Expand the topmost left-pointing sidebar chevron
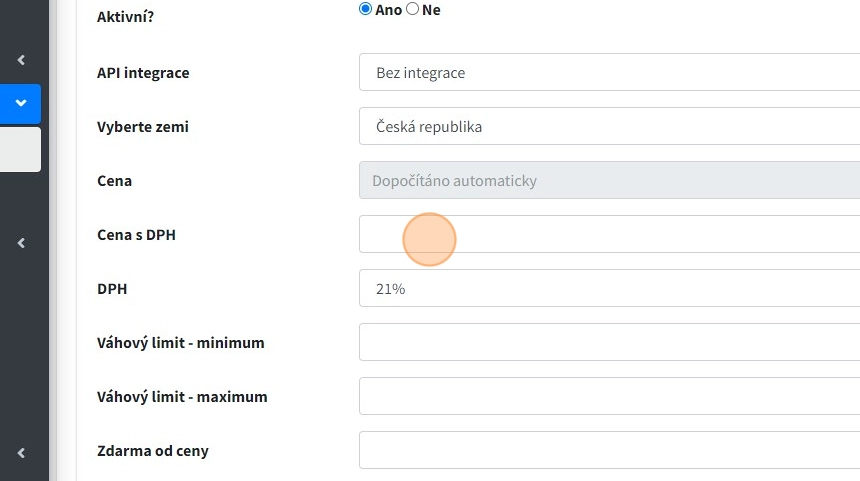 [21, 61]
